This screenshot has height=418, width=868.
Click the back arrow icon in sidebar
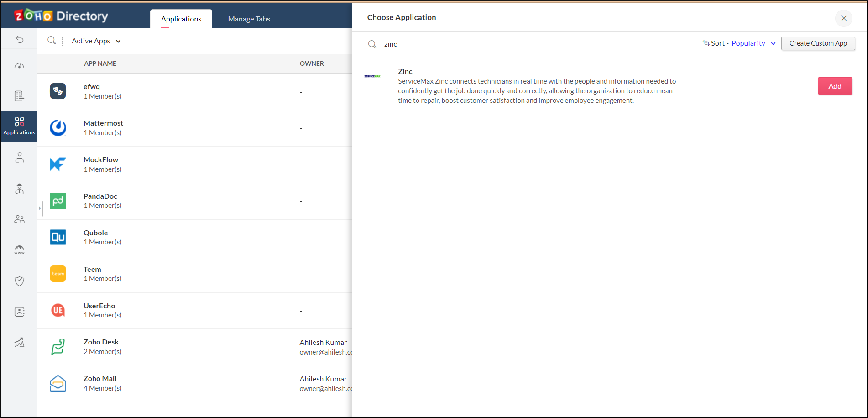[x=19, y=39]
